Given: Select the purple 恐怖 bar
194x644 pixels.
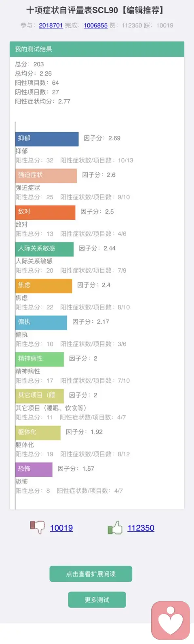Looking at the screenshot, I should pyautogui.click(x=34, y=470).
